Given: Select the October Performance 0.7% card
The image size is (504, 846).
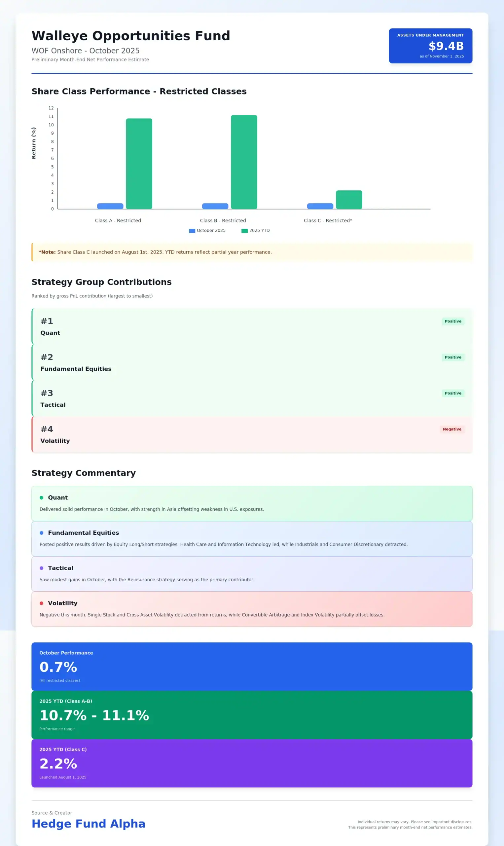Looking at the screenshot, I should click(252, 666).
